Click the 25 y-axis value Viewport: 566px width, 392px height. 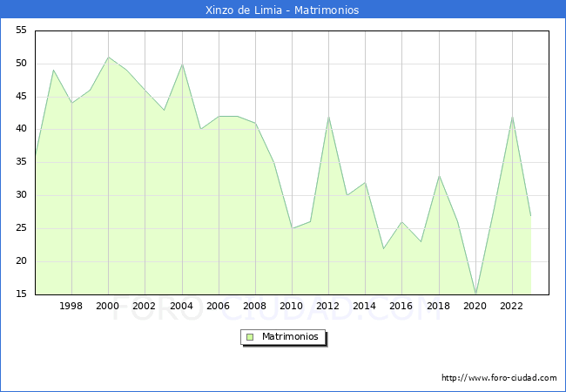pyautogui.click(x=21, y=227)
